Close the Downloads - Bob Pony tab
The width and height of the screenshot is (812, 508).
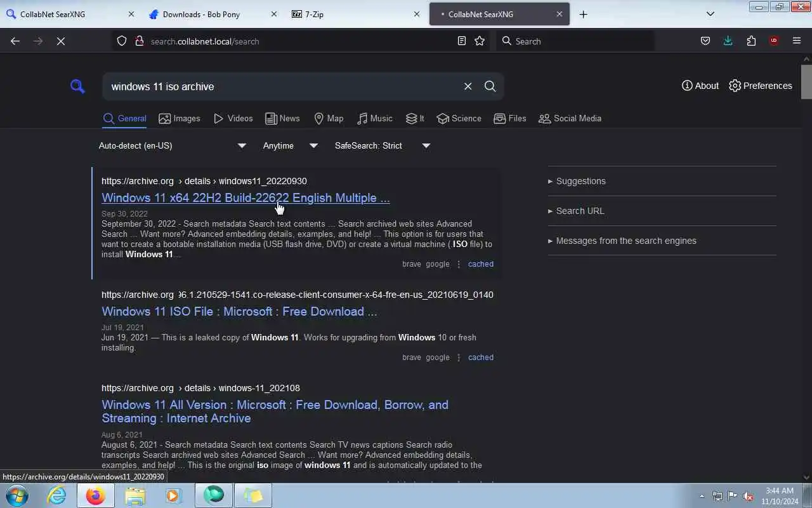coord(274,14)
